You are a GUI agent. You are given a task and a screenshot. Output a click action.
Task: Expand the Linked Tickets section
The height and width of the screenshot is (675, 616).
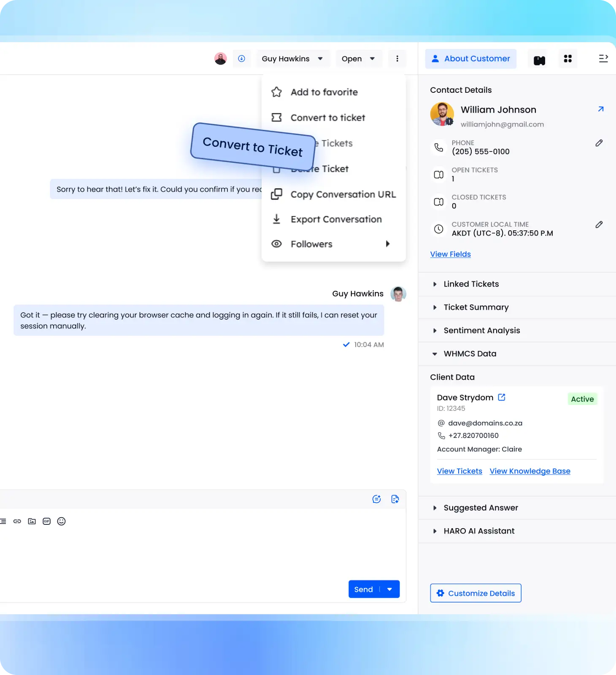[x=517, y=284]
